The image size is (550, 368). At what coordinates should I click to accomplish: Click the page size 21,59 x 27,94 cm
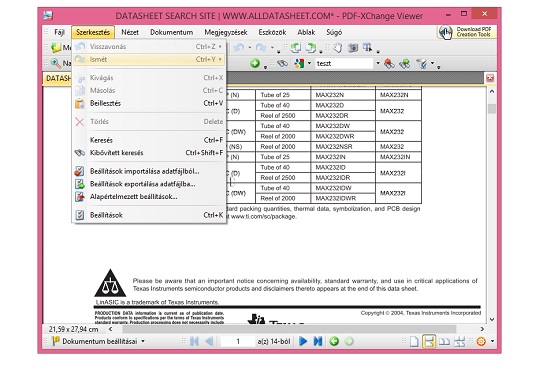pyautogui.click(x=73, y=329)
